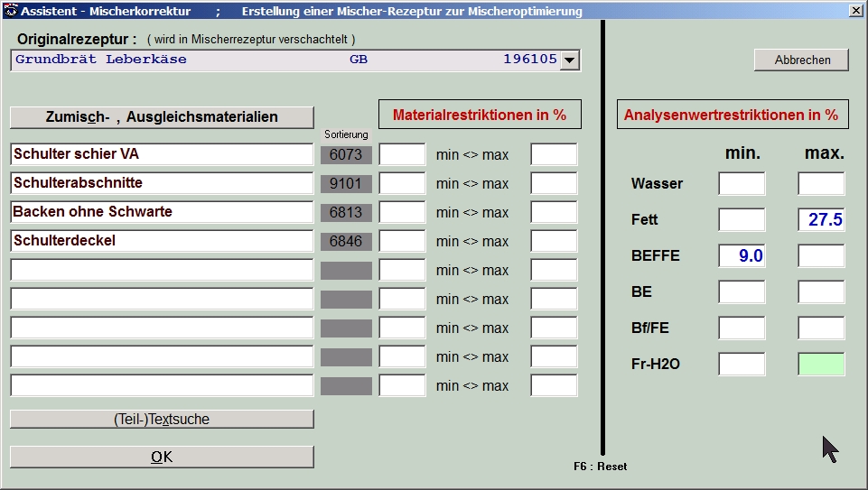Click the Schulterabschnitte material field
The image size is (868, 490).
(162, 183)
